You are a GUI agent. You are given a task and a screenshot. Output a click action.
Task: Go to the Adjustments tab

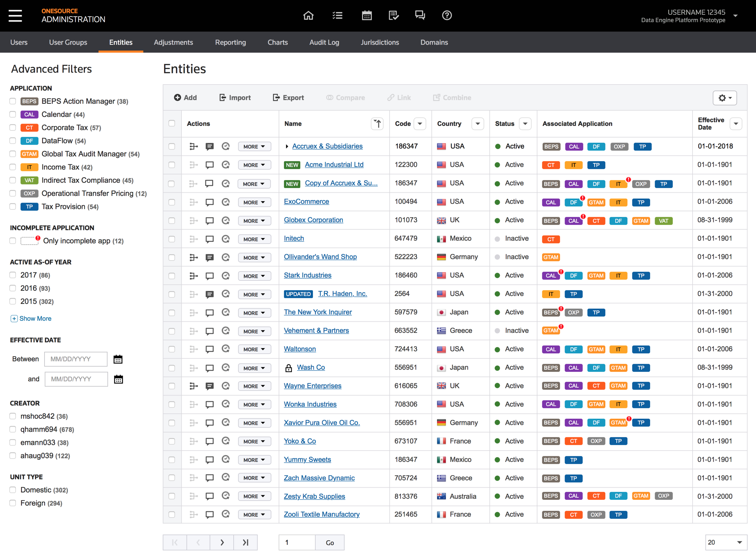click(174, 42)
